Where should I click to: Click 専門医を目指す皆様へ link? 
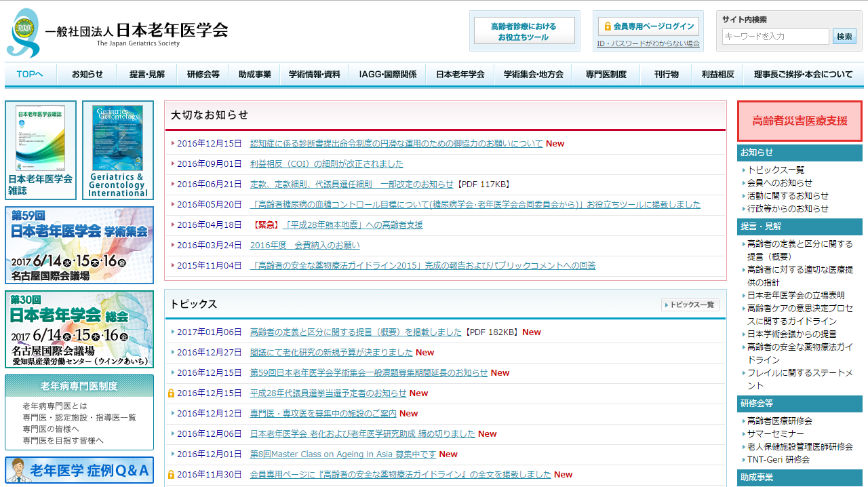[x=63, y=440]
